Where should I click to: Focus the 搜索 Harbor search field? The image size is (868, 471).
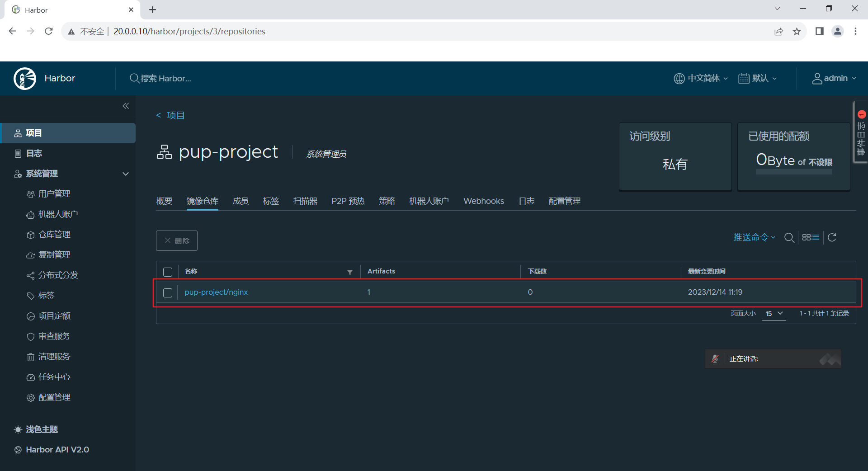[165, 78]
